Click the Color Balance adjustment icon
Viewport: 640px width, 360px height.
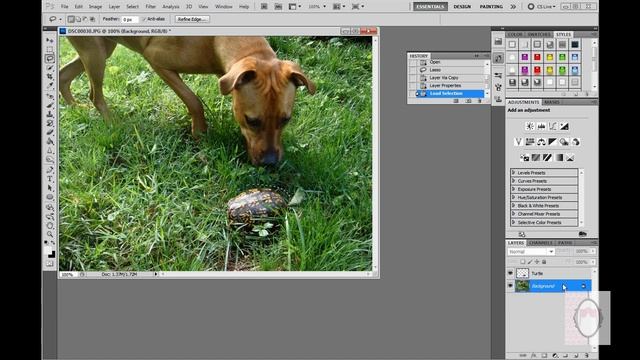pyautogui.click(x=541, y=142)
